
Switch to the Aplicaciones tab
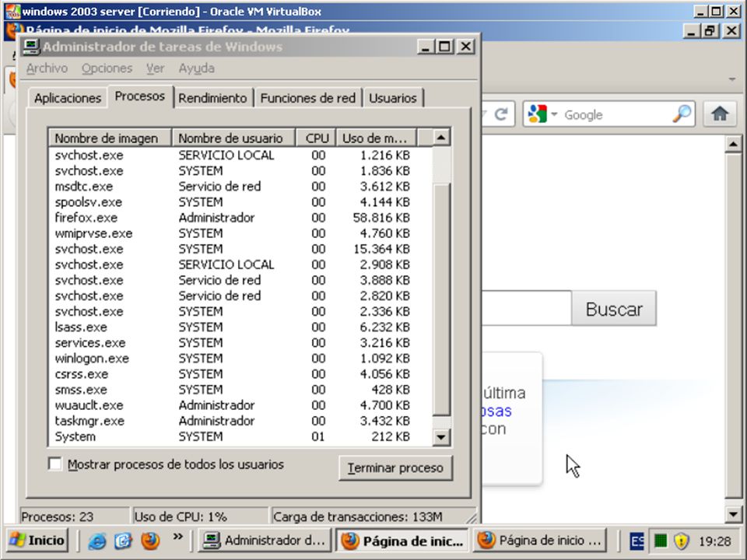68,98
